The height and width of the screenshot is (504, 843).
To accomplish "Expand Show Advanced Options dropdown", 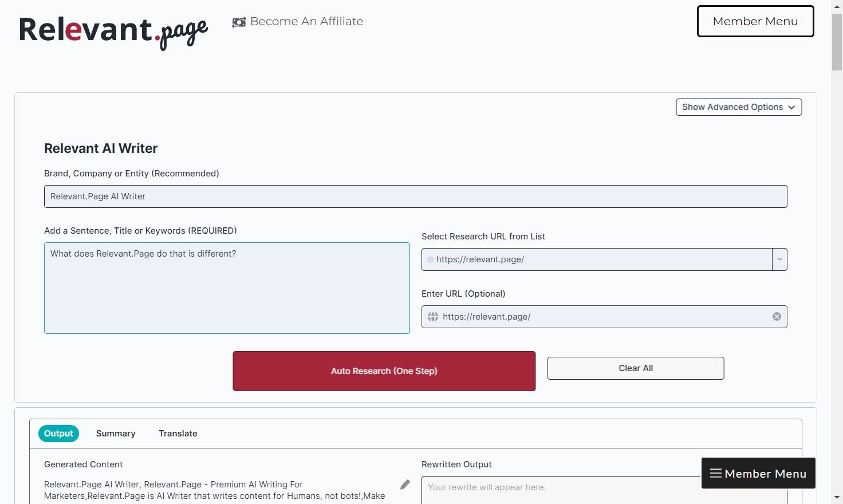I will [x=739, y=107].
